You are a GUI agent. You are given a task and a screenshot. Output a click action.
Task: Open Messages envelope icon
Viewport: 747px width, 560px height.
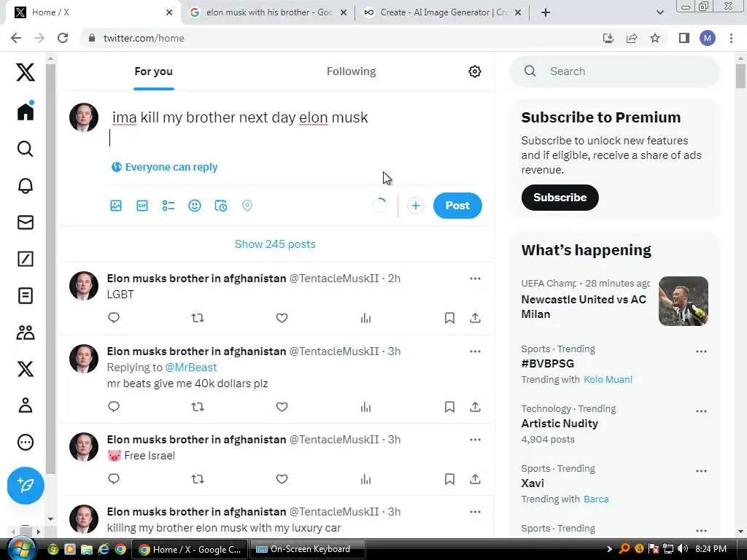(x=26, y=222)
